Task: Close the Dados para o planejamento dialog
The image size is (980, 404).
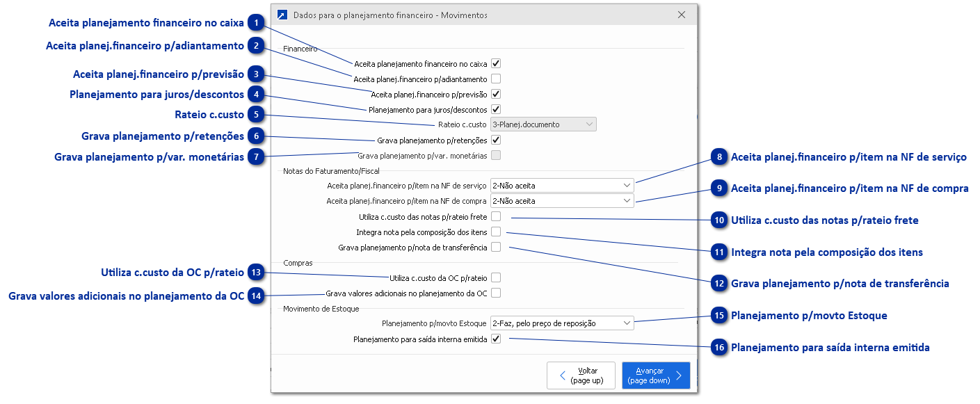Action: pos(682,15)
